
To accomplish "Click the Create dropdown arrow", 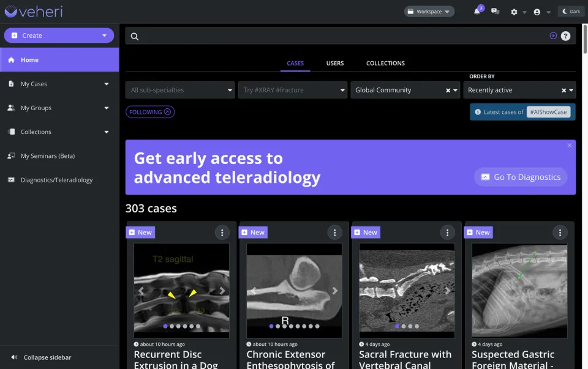I will coord(104,35).
